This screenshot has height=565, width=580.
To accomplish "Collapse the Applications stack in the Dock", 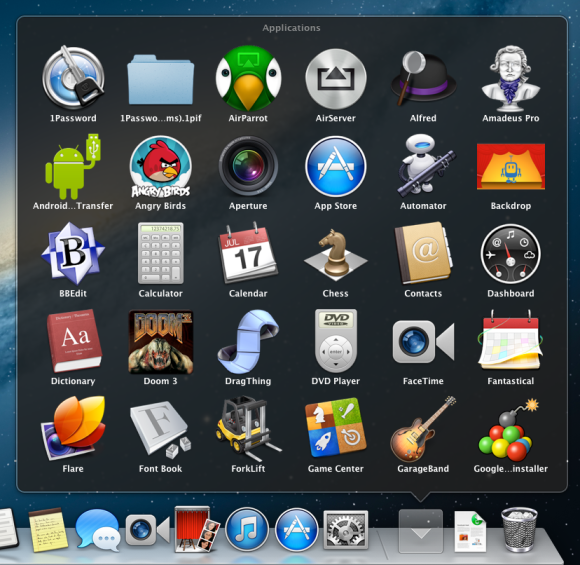I will pyautogui.click(x=421, y=531).
